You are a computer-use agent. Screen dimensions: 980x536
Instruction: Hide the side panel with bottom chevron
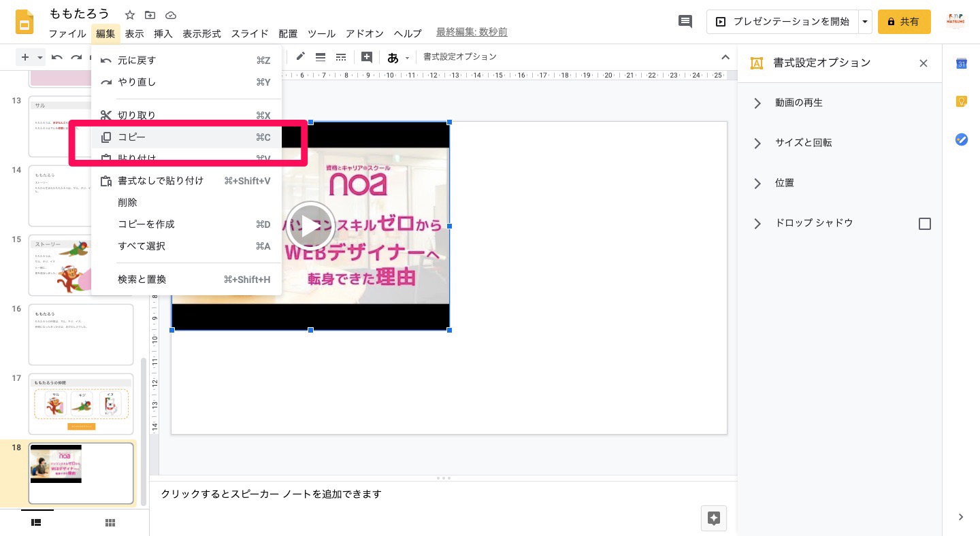pos(961,517)
